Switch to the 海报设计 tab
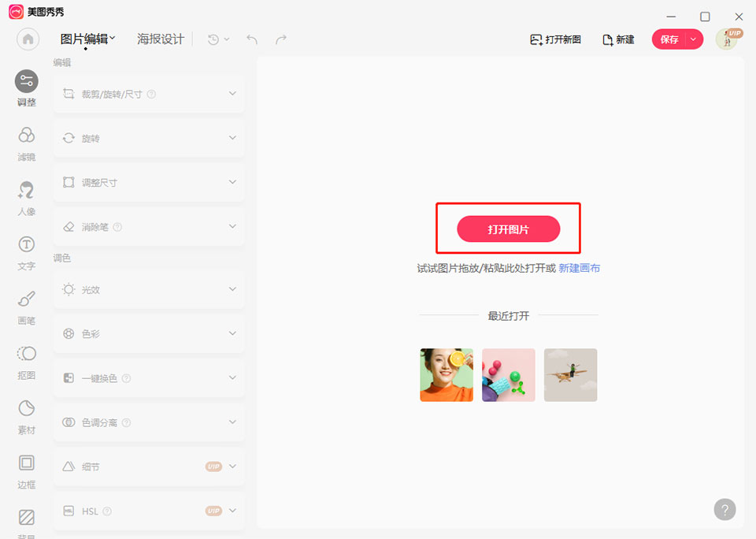Screen dimensions: 756x539 (161, 39)
